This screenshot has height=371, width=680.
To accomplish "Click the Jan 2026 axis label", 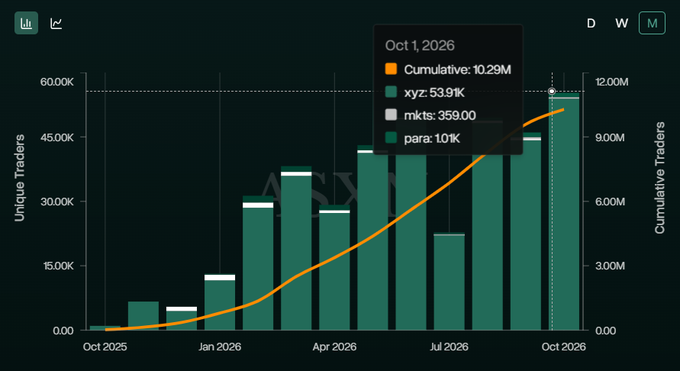I will pyautogui.click(x=219, y=347).
